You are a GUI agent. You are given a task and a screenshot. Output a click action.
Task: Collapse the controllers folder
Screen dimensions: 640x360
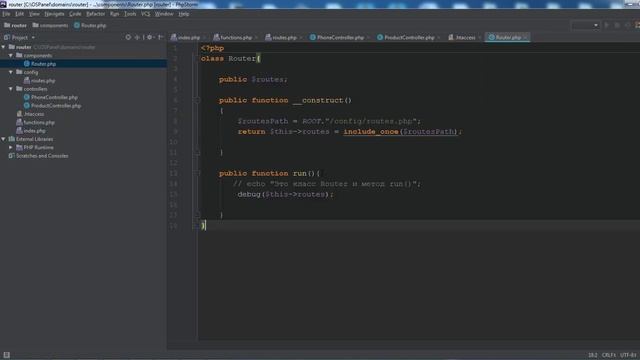[x=11, y=89]
